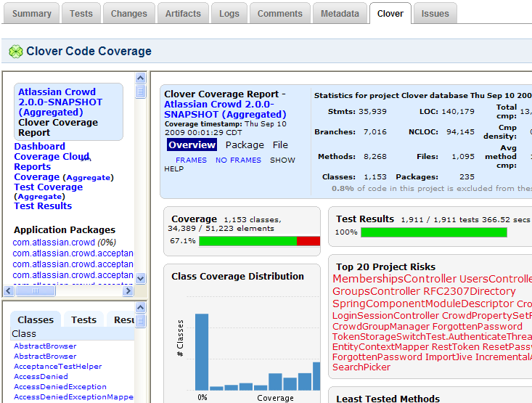The height and width of the screenshot is (403, 532).
Task: Open the AccessDeniedExceptionMapper class link
Action: click(73, 397)
